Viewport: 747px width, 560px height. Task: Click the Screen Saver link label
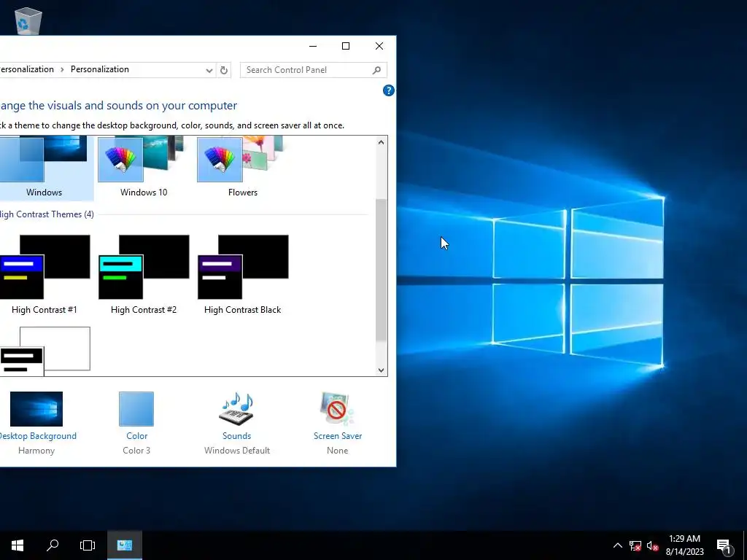click(x=338, y=436)
